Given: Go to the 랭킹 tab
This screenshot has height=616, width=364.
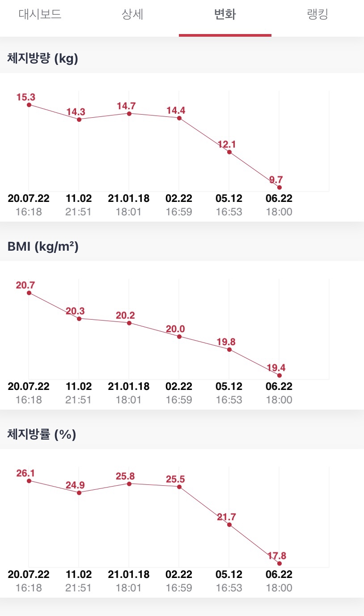Looking at the screenshot, I should (x=317, y=14).
